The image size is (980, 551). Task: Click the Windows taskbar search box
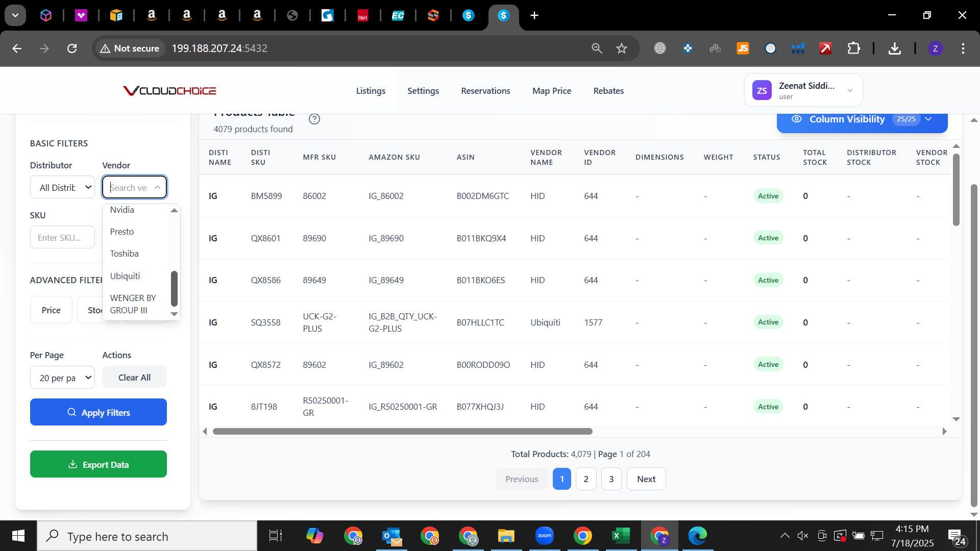pos(147,536)
